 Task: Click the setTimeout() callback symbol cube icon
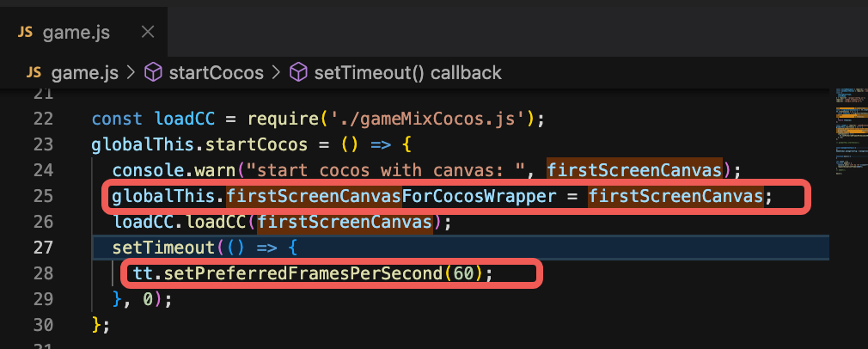(x=299, y=72)
